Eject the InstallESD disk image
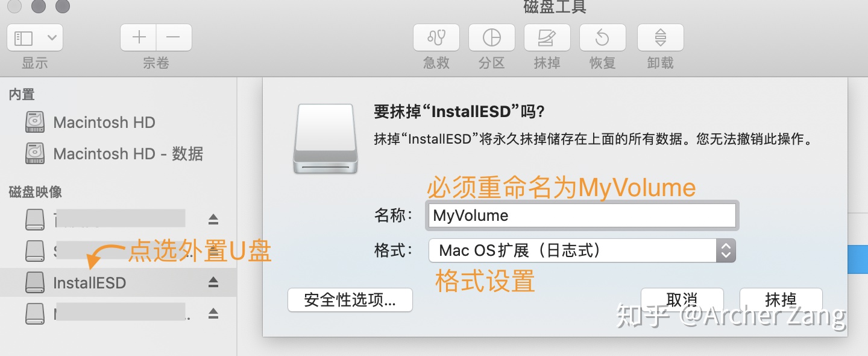This screenshot has height=356, width=868. [213, 282]
